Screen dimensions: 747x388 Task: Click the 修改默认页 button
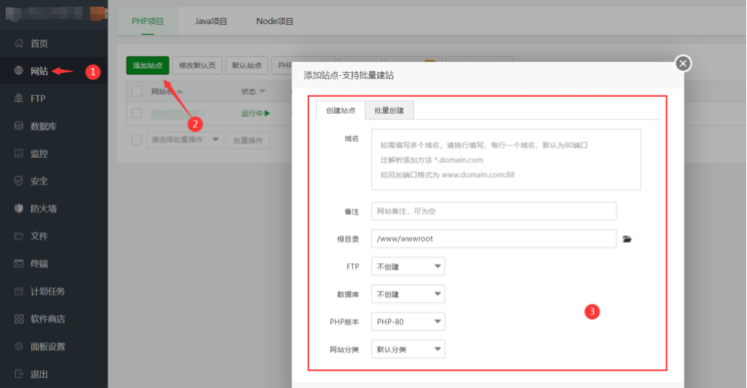tap(197, 65)
